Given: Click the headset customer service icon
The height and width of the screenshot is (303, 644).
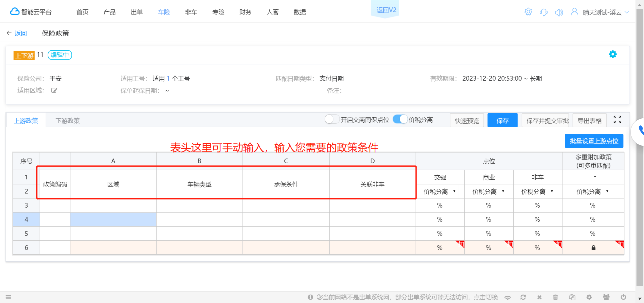Looking at the screenshot, I should tap(544, 12).
